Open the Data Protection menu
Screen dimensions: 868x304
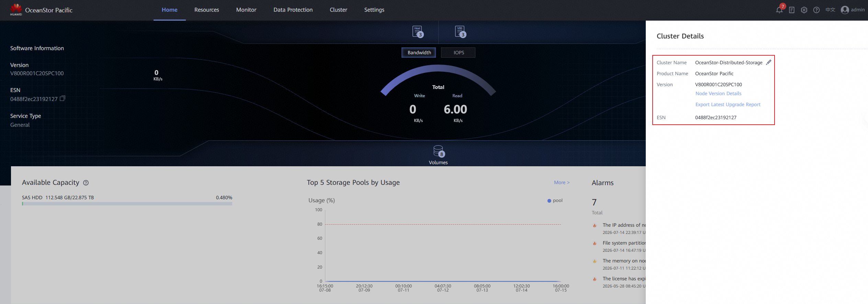point(293,10)
